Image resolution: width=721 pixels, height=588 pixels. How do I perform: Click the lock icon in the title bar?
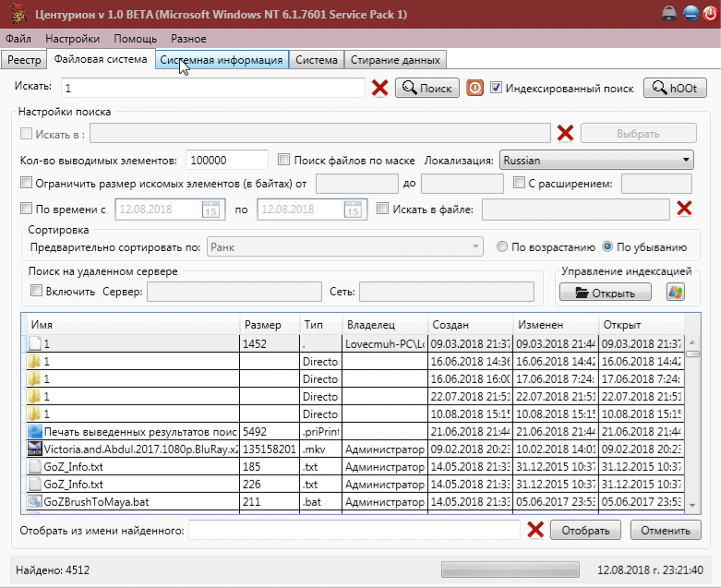click(669, 14)
